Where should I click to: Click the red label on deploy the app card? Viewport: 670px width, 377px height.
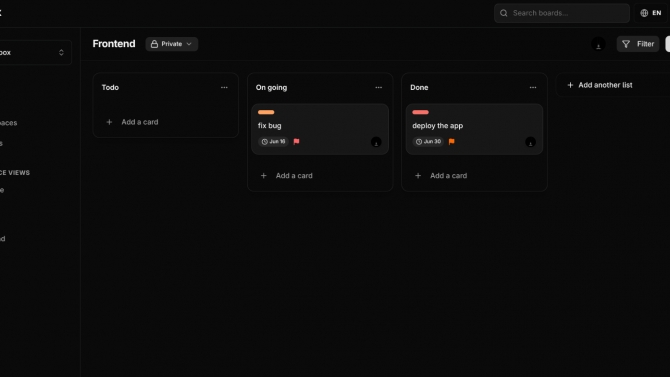tap(420, 112)
